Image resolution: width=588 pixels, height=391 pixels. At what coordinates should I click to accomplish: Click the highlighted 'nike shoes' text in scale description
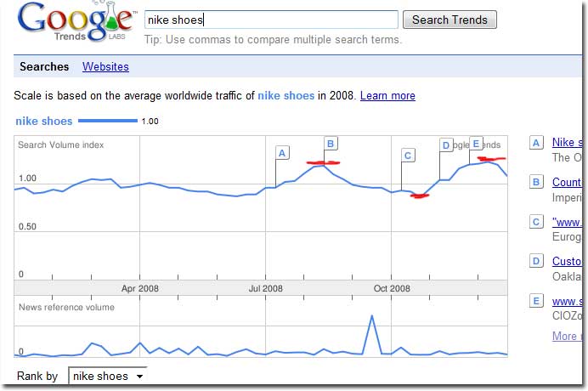pyautogui.click(x=286, y=96)
